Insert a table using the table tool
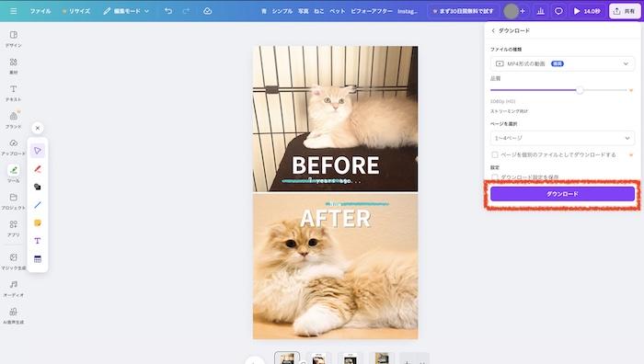This screenshot has height=364, width=644. pyautogui.click(x=38, y=259)
